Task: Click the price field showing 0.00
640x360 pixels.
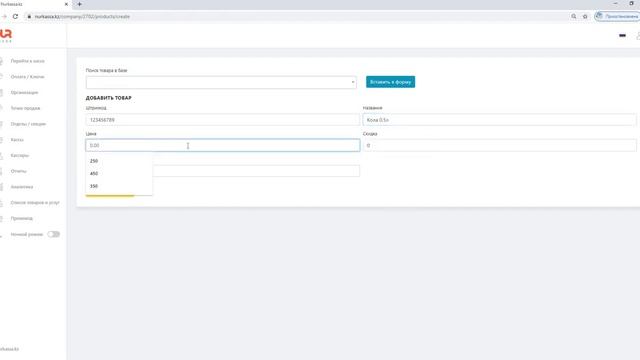Action: (x=222, y=145)
